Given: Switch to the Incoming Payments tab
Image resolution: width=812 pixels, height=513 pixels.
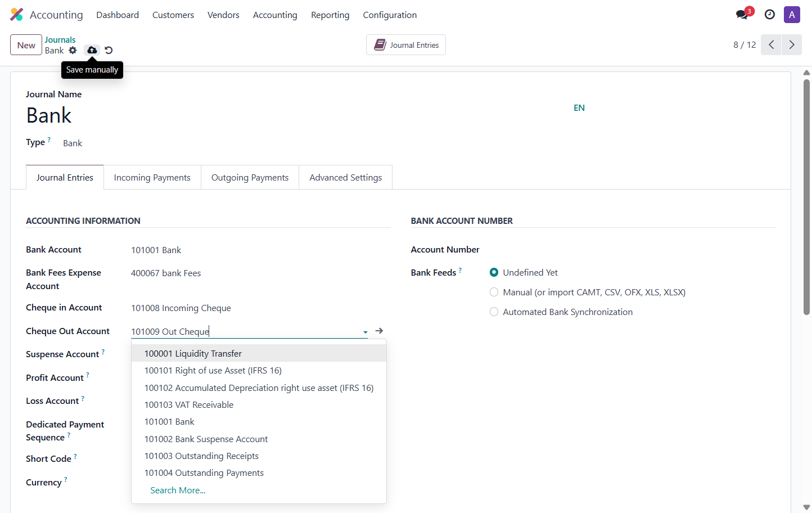Looking at the screenshot, I should 152,177.
